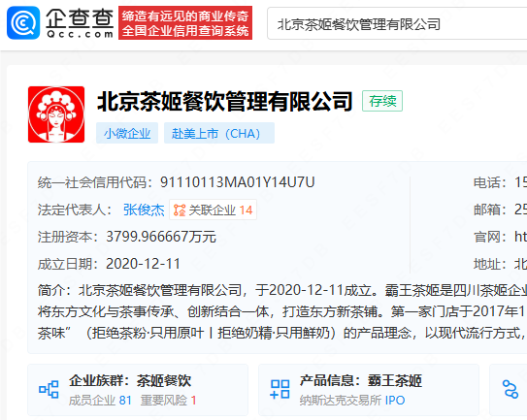Click the 存续 status badge
This screenshot has height=420, width=527.
[x=382, y=101]
